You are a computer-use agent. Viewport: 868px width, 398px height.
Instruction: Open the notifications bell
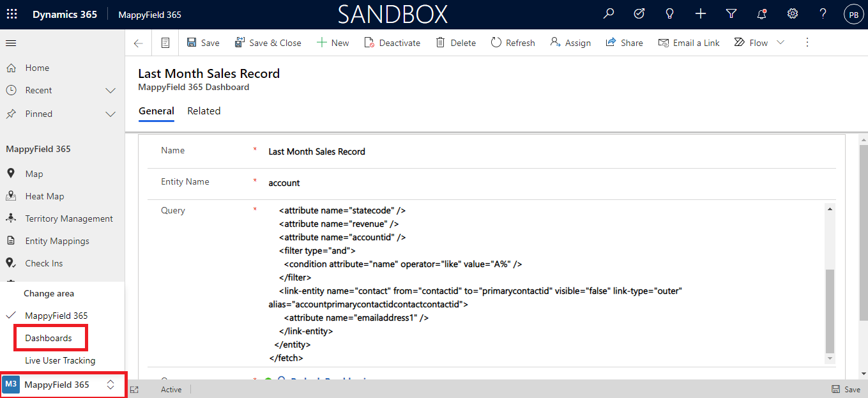pyautogui.click(x=762, y=14)
